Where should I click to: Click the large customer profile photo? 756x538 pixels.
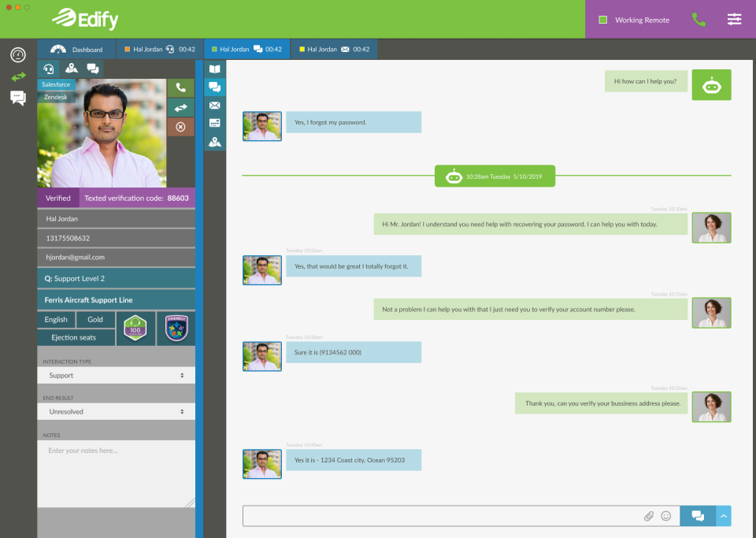pos(102,133)
